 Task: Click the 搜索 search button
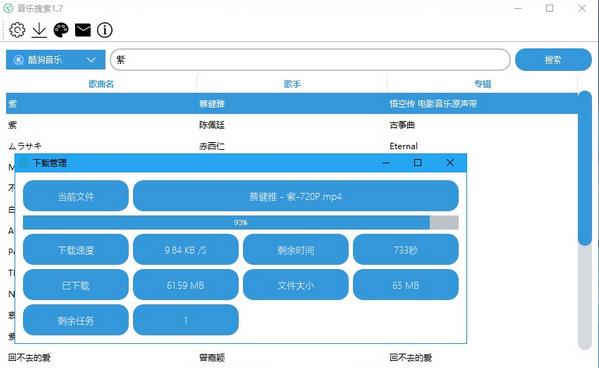[553, 60]
